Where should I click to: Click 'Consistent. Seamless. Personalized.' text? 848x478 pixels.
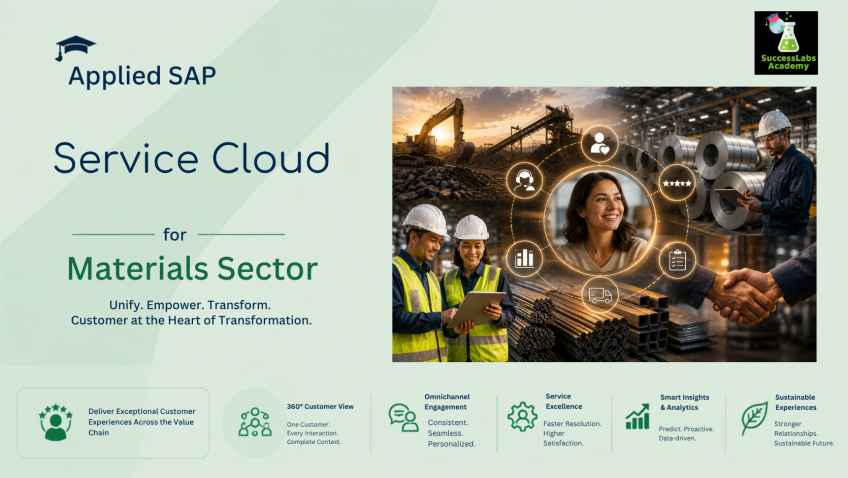click(x=452, y=433)
